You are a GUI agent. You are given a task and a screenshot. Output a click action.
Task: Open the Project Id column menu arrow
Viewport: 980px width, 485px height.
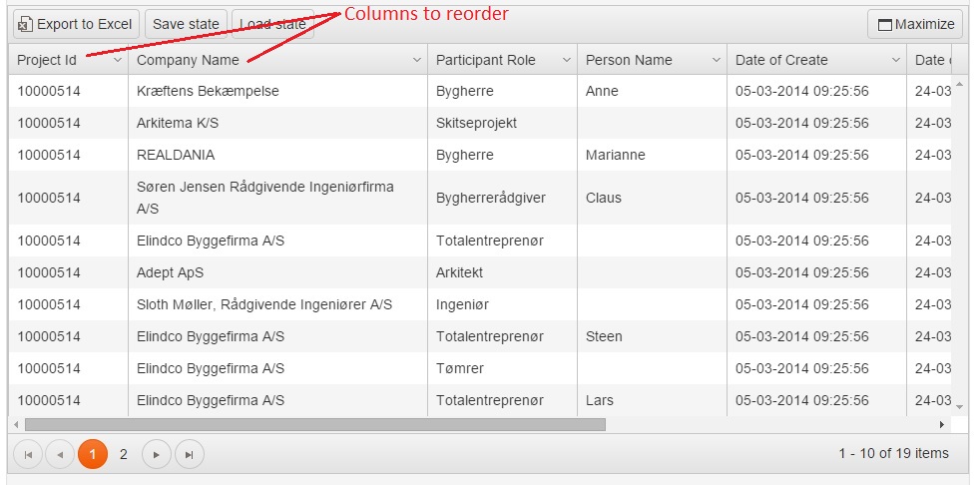[x=118, y=60]
